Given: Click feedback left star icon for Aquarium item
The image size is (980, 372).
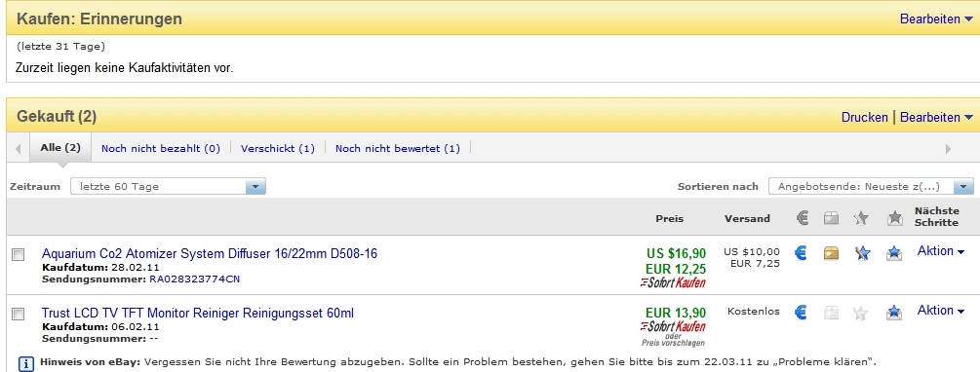Looking at the screenshot, I should point(863,253).
